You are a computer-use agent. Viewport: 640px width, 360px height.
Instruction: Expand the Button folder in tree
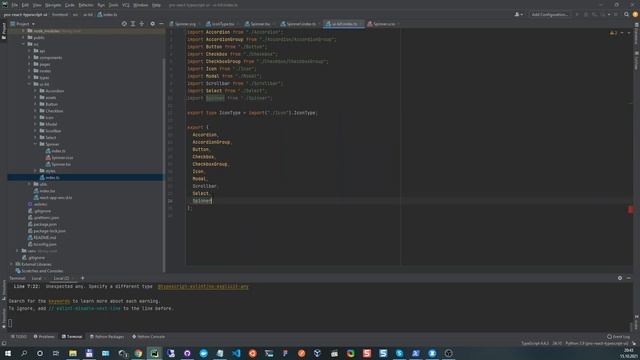point(36,104)
